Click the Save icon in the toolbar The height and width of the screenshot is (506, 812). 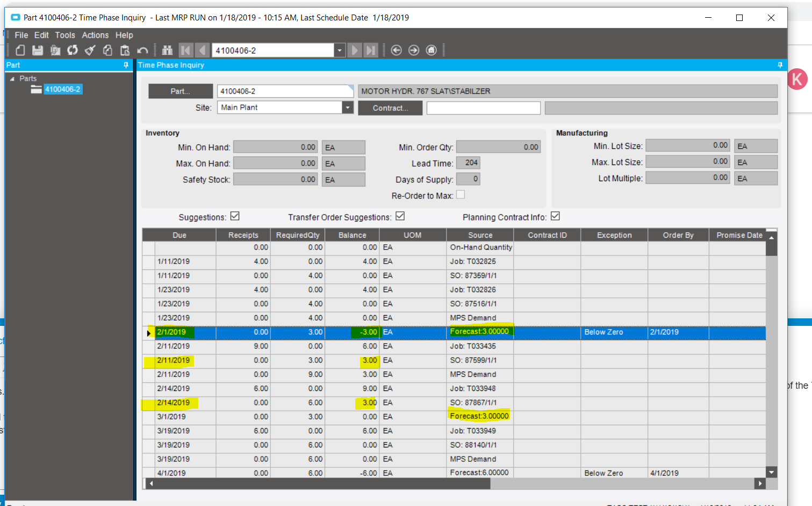pos(38,51)
